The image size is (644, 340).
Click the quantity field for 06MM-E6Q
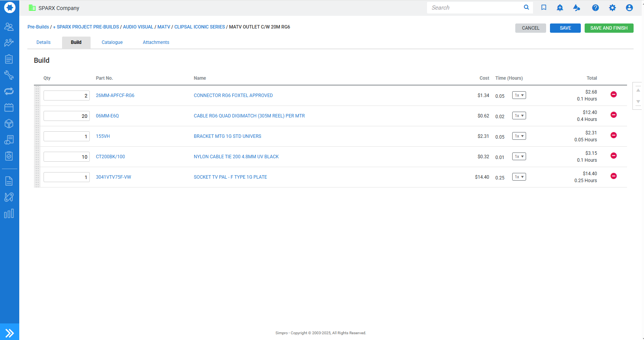[x=66, y=116]
